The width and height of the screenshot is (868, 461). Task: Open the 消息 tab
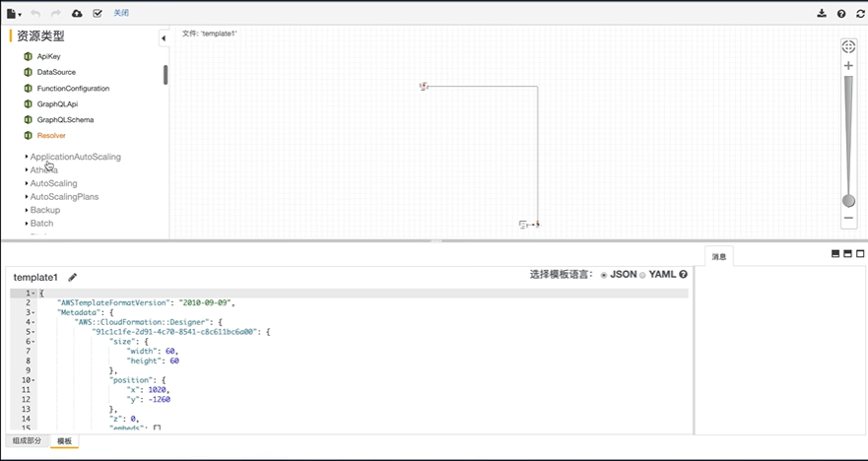click(x=719, y=257)
